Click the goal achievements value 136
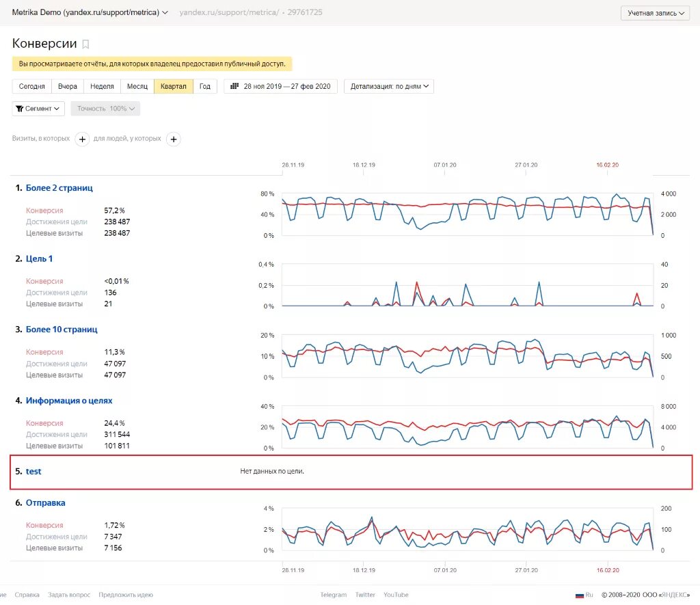 tap(110, 293)
